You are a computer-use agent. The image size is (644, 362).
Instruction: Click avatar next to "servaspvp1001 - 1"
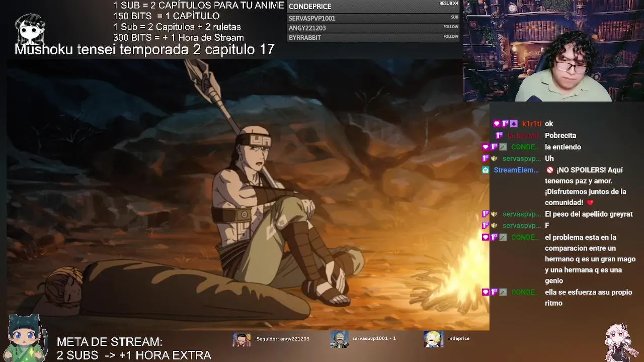[340, 339]
